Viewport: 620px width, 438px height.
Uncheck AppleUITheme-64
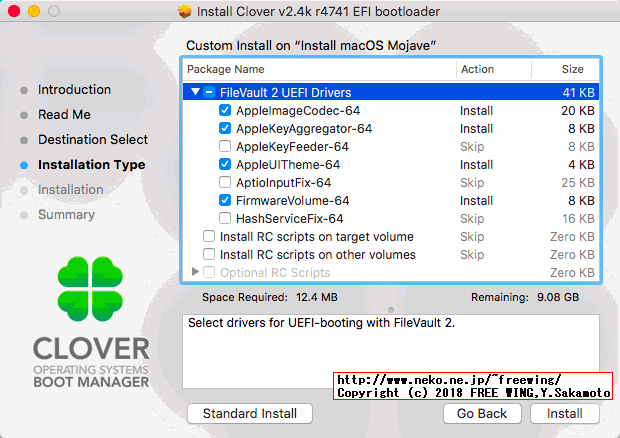[225, 164]
